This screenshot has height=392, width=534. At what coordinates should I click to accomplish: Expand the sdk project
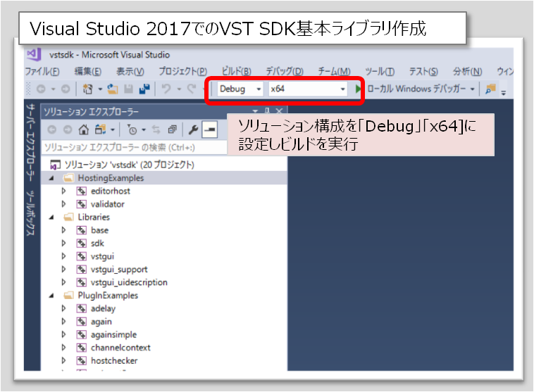point(63,243)
